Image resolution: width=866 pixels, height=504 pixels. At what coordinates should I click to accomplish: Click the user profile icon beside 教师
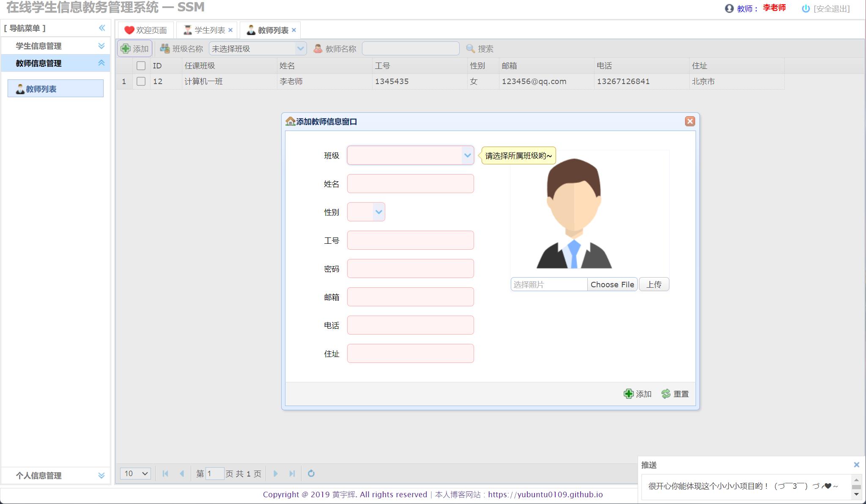pyautogui.click(x=729, y=8)
